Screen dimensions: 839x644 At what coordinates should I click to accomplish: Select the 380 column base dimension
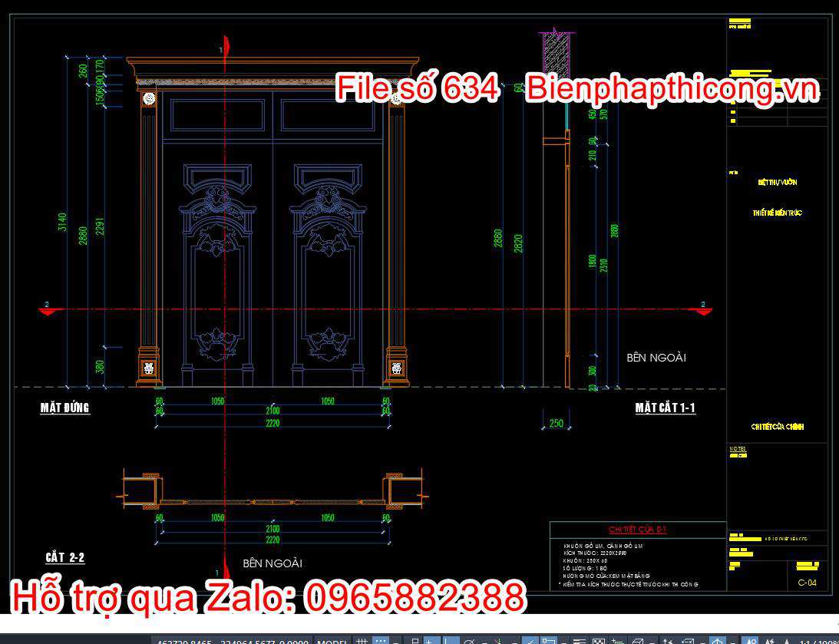100,366
